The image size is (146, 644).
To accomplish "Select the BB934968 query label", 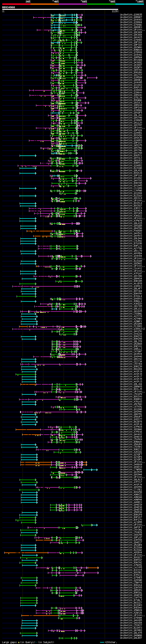I will 8,8.
